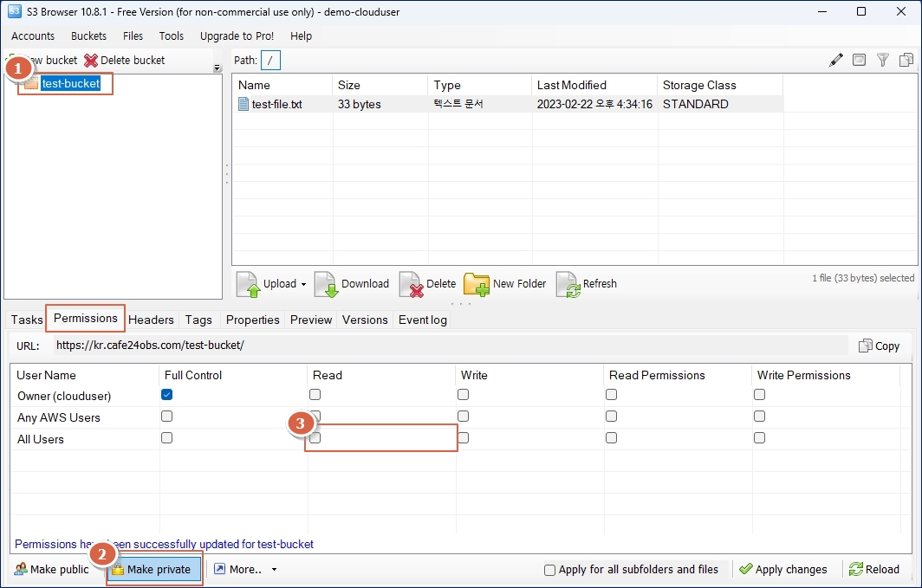This screenshot has width=922, height=588.
Task: Click the funnel filter icon
Action: point(882,60)
